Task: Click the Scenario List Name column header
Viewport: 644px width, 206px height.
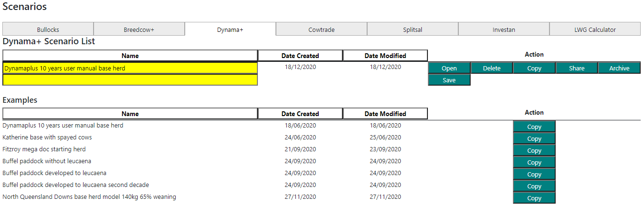Action: (130, 56)
